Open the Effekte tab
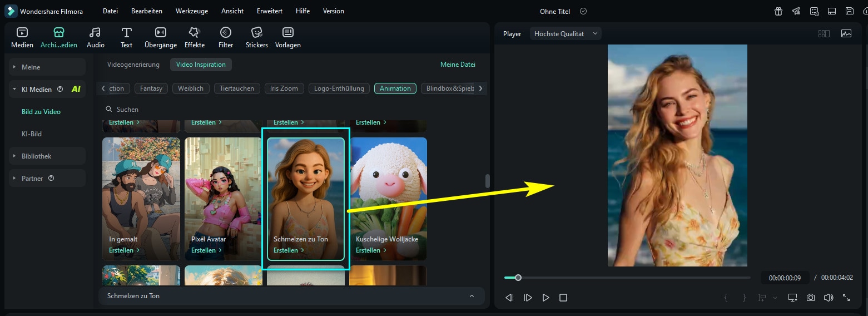Viewport: 868px width, 316px height. pos(195,38)
